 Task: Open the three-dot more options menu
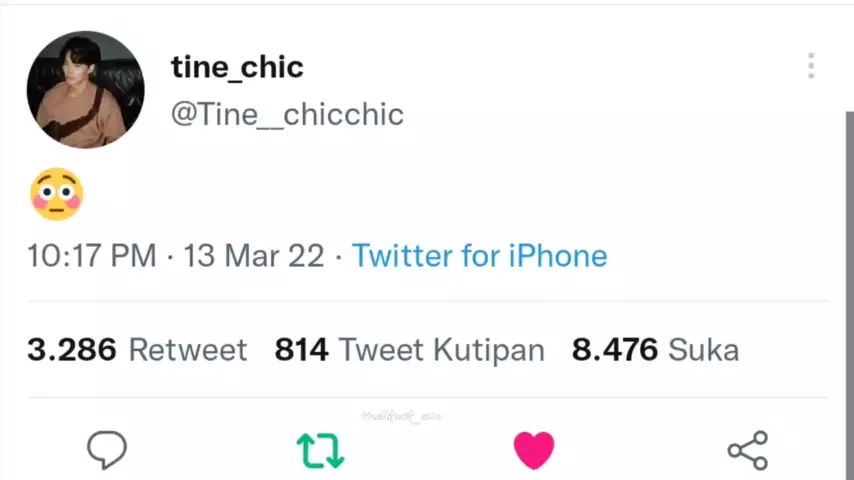point(811,66)
